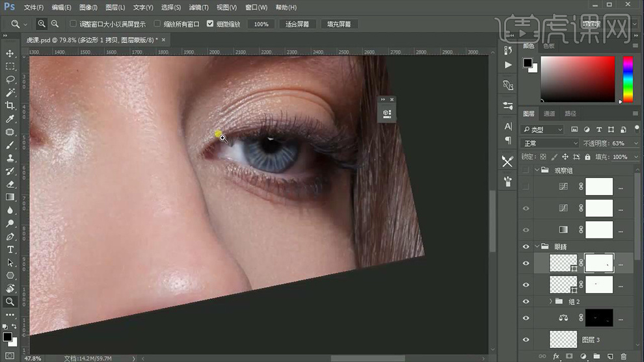
Task: Delete layer with the trash icon
Action: pyautogui.click(x=623, y=356)
